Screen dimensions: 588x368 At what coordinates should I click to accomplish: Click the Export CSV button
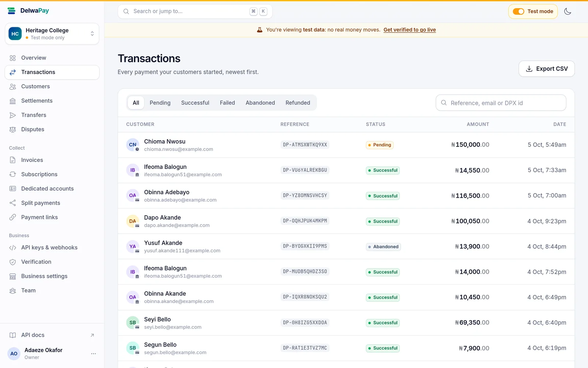tap(546, 69)
